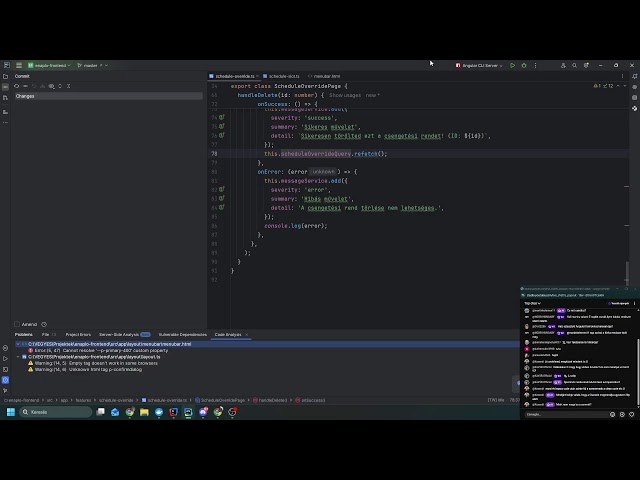Screen dimensions: 640x480
Task: Click Expand All in the Commit toolbar
Action: click(x=60, y=86)
